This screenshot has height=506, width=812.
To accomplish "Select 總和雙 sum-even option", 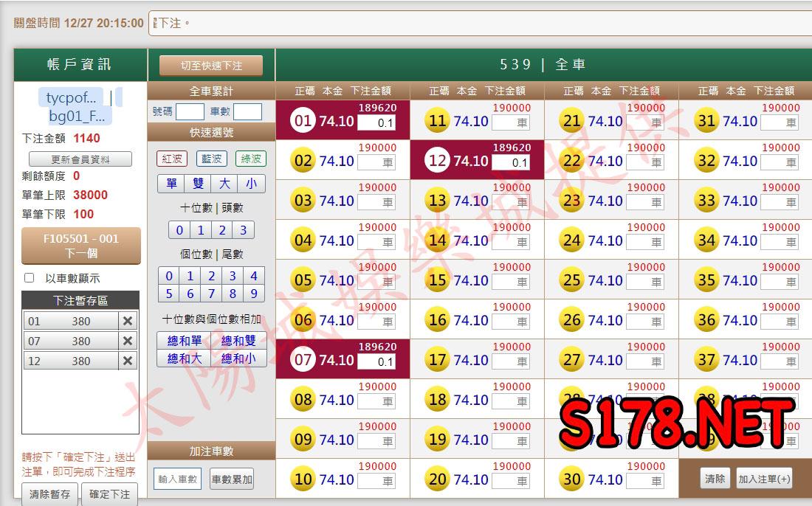I will click(x=238, y=341).
